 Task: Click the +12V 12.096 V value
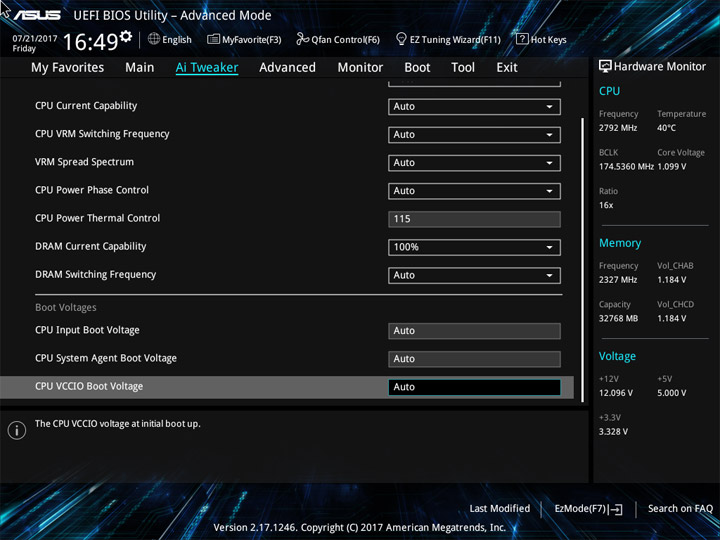pos(615,393)
